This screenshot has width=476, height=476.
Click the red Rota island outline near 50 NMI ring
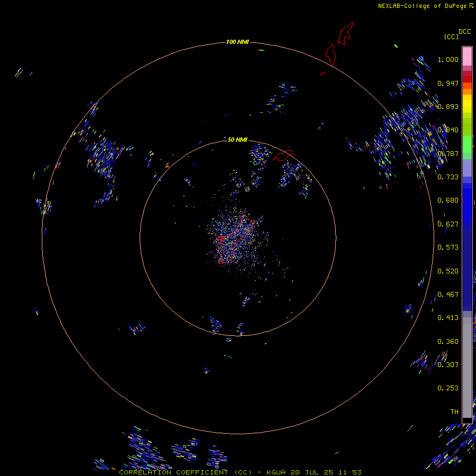(x=283, y=155)
